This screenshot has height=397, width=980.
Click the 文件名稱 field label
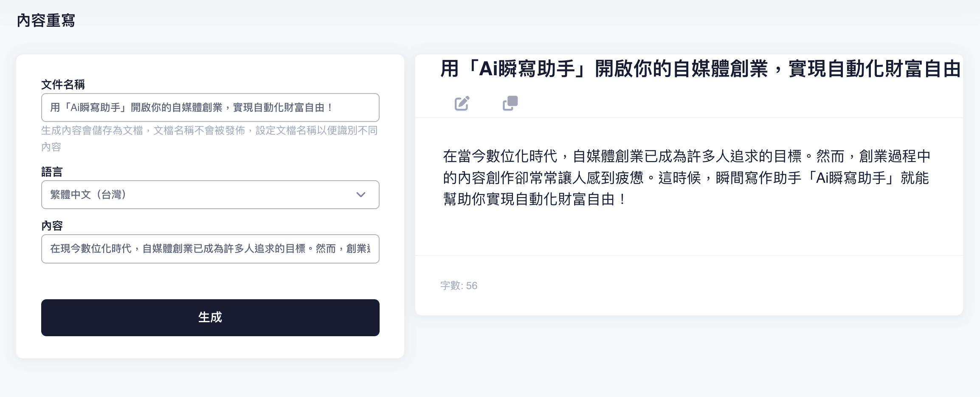(63, 85)
